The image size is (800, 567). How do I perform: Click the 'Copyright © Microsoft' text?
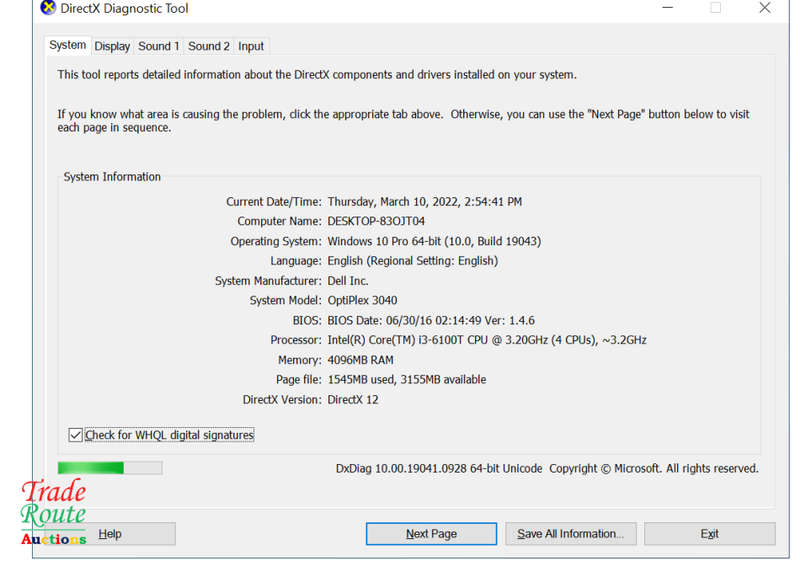coord(605,469)
